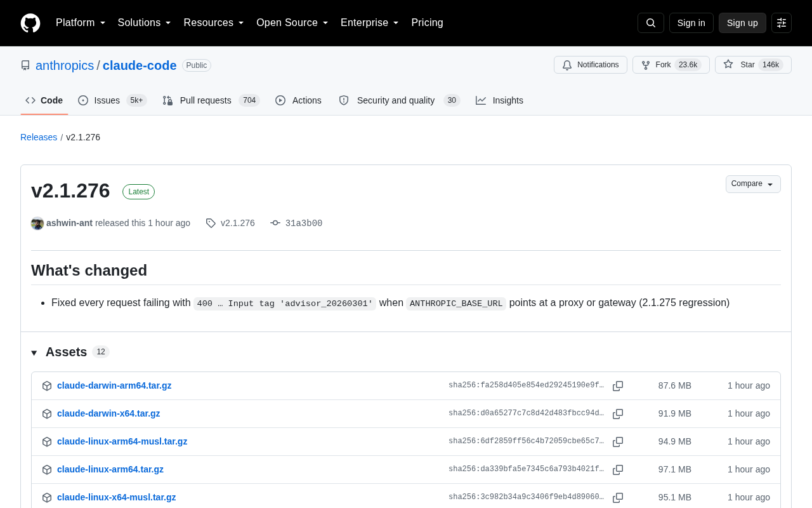Copy sha256 of claude-linux-arm64.tar.gz
812x508 pixels.
tap(618, 470)
